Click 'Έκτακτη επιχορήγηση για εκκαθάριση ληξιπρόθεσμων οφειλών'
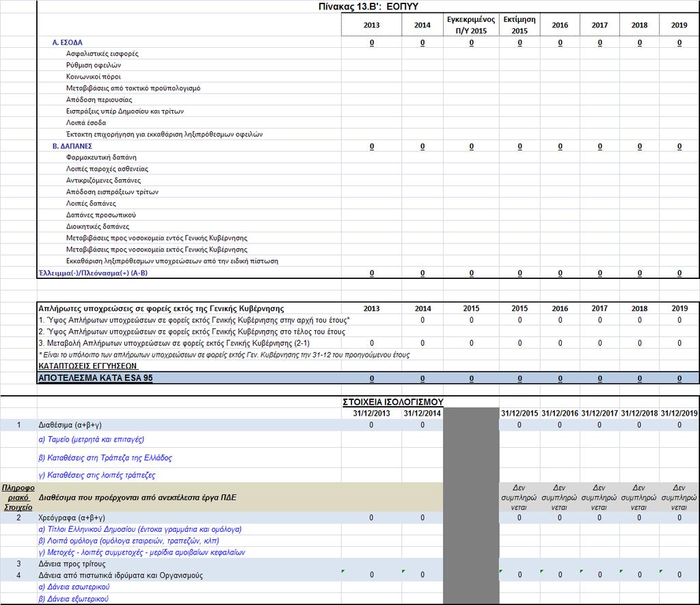Screen dimensions: 700x605 (x=164, y=135)
